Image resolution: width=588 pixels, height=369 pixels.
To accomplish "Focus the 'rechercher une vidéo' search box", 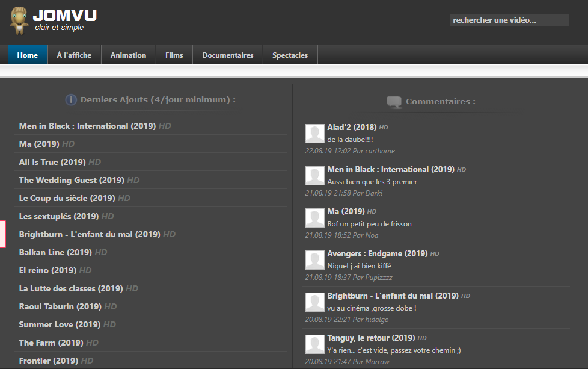I will tap(510, 20).
